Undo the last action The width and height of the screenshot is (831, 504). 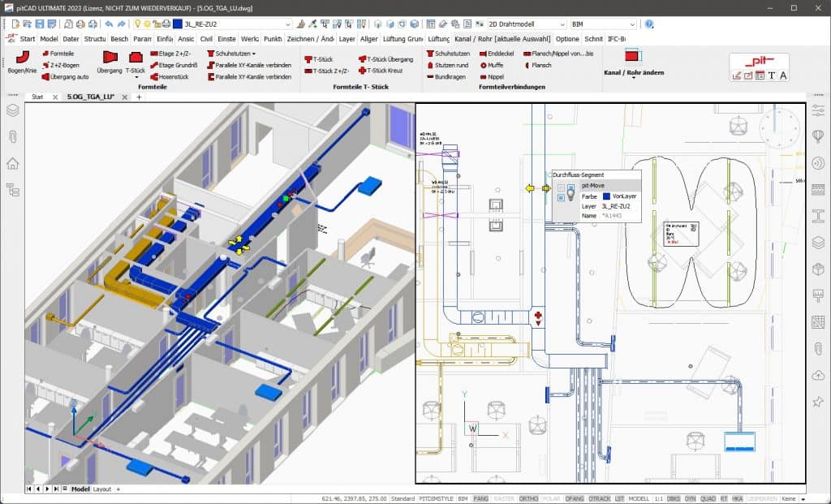click(x=109, y=24)
